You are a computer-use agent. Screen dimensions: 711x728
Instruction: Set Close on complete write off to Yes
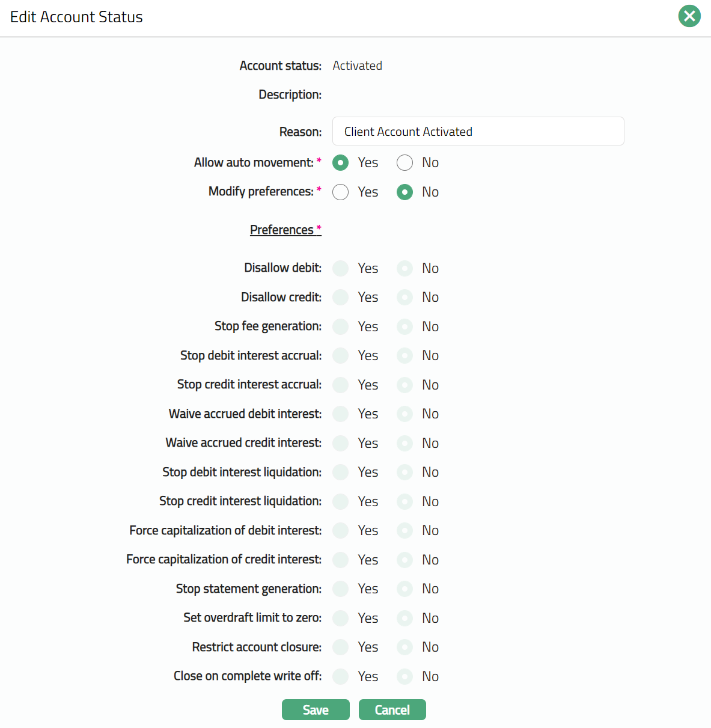pyautogui.click(x=341, y=676)
